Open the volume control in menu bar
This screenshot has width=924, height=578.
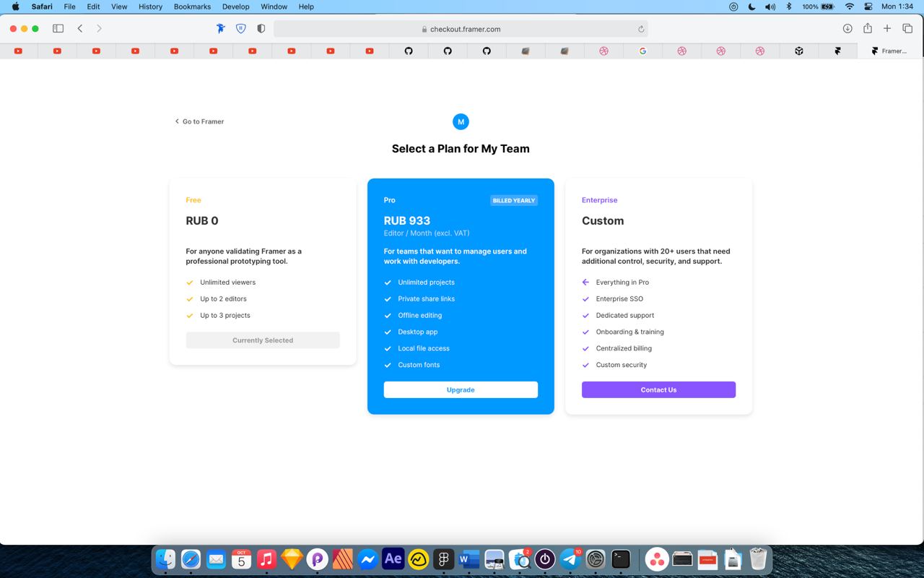770,7
